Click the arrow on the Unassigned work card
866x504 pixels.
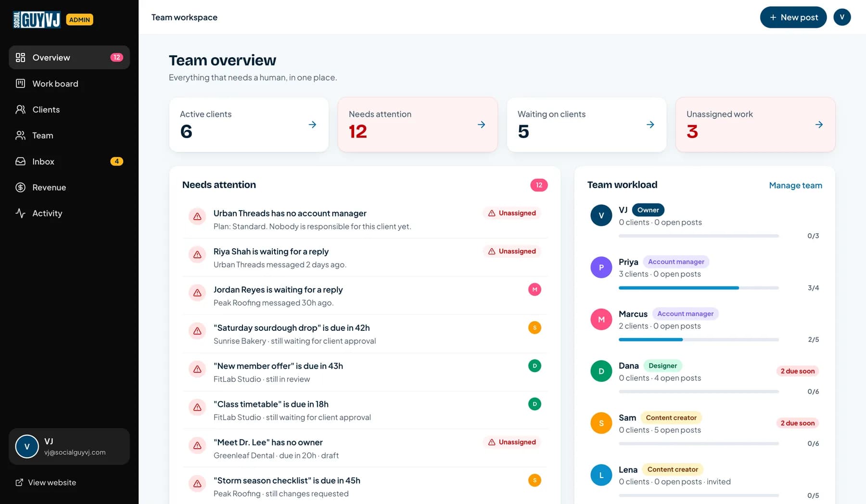coord(819,125)
